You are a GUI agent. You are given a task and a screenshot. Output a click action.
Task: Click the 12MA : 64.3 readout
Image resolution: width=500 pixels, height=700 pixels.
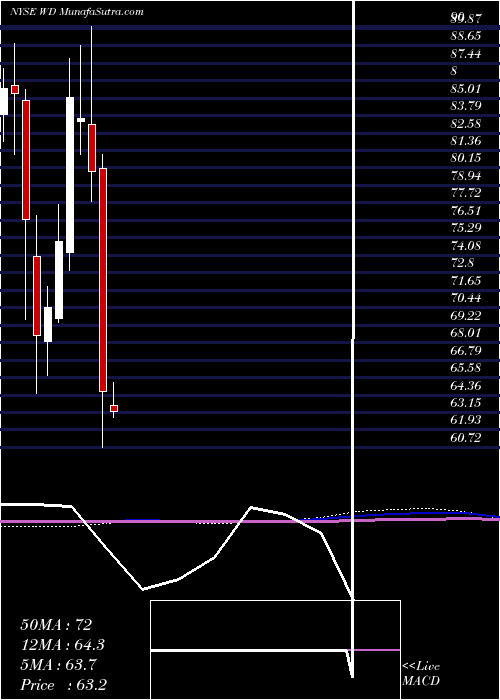(63, 644)
